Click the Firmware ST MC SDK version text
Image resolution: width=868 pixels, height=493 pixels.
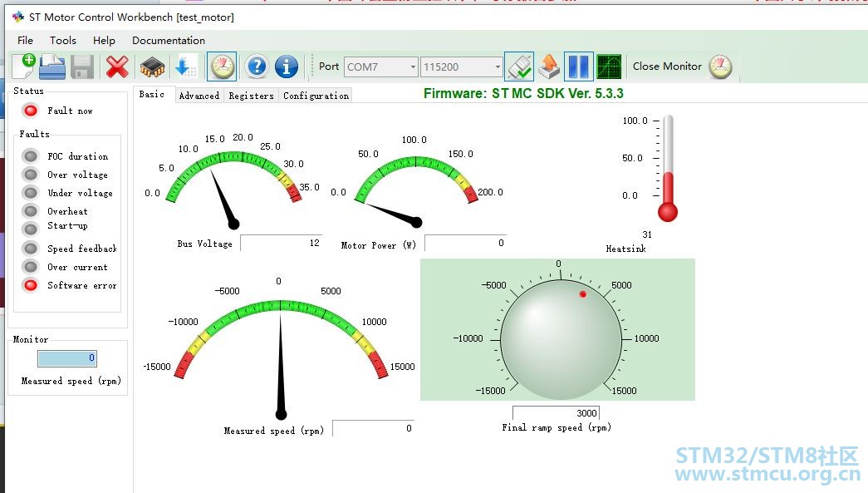point(523,94)
